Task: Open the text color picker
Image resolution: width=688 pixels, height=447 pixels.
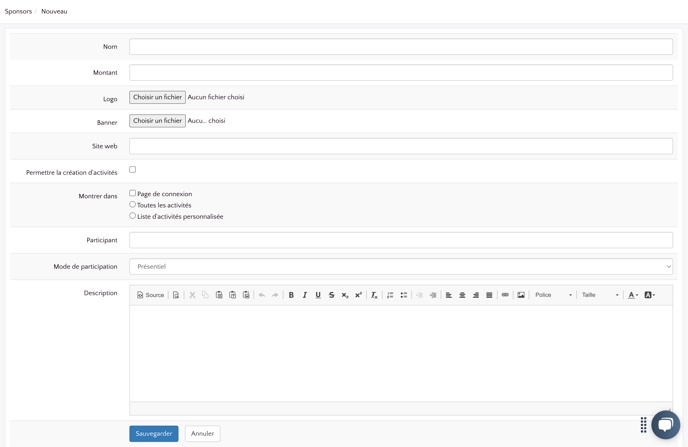Action: 633,295
